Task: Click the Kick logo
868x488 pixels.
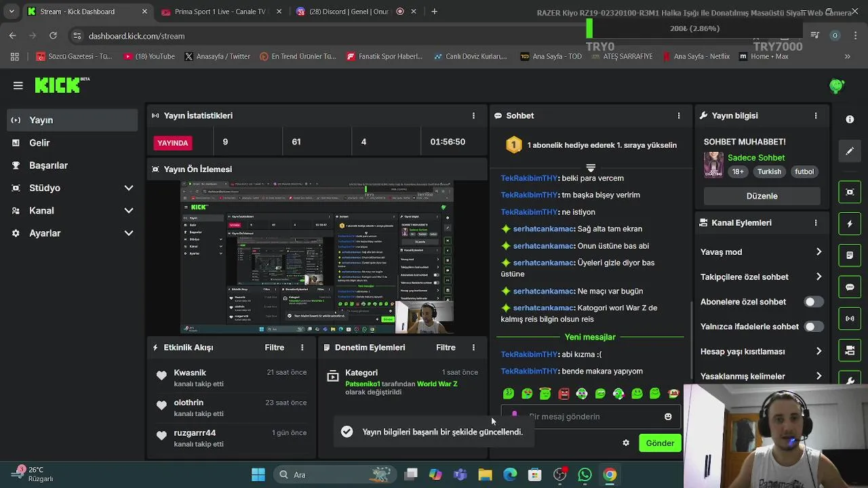Action: 62,85
